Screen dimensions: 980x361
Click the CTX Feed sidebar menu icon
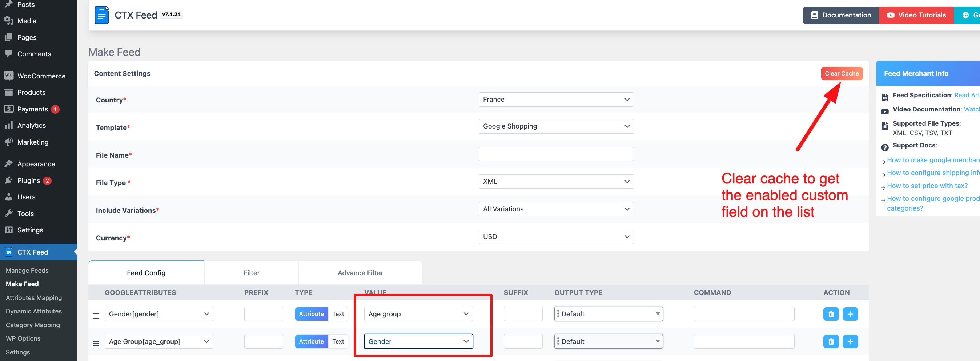click(x=9, y=252)
